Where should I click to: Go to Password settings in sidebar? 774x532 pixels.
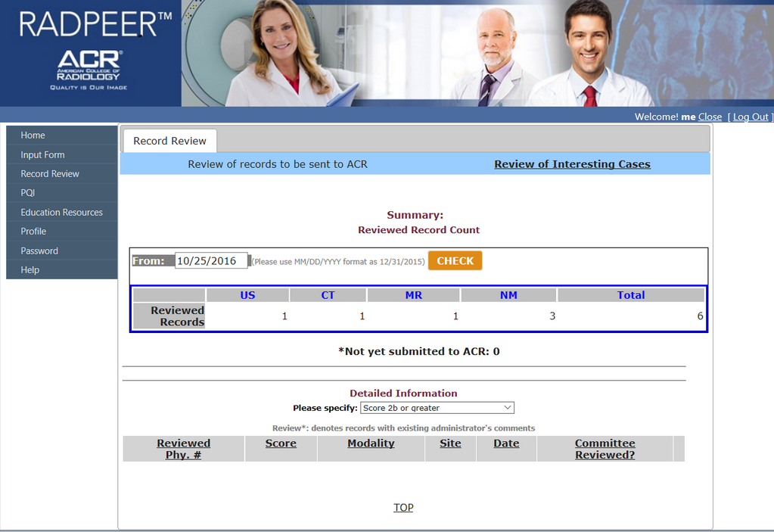39,251
